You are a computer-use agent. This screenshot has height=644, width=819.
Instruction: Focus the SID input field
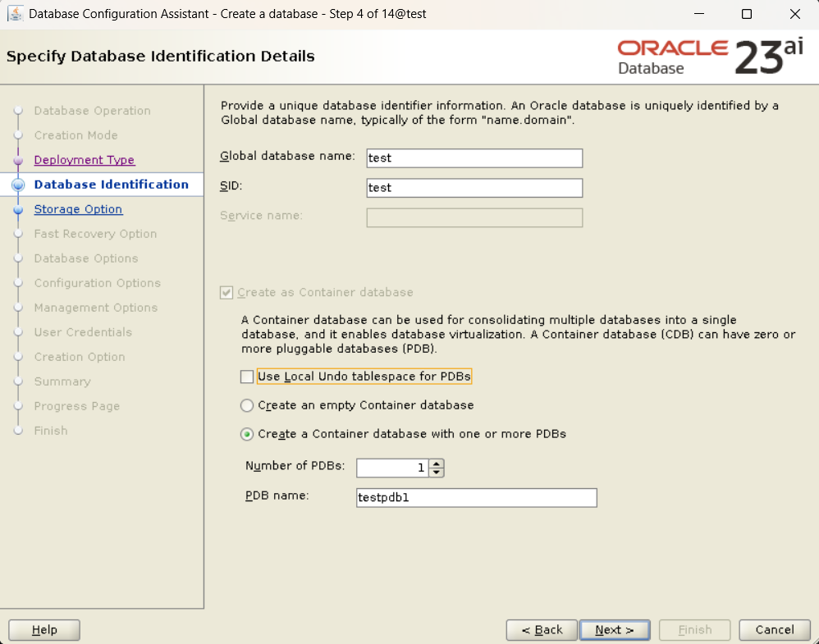click(474, 188)
